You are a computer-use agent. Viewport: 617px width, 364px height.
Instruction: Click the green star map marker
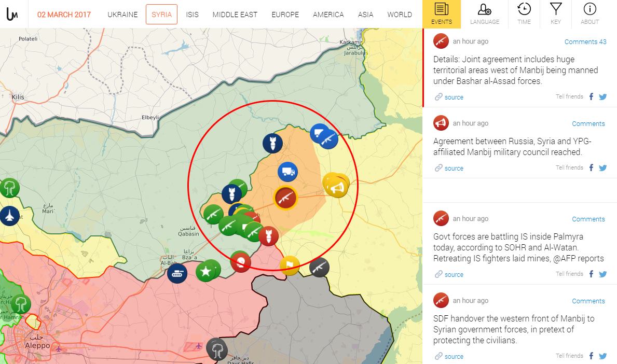click(x=207, y=271)
